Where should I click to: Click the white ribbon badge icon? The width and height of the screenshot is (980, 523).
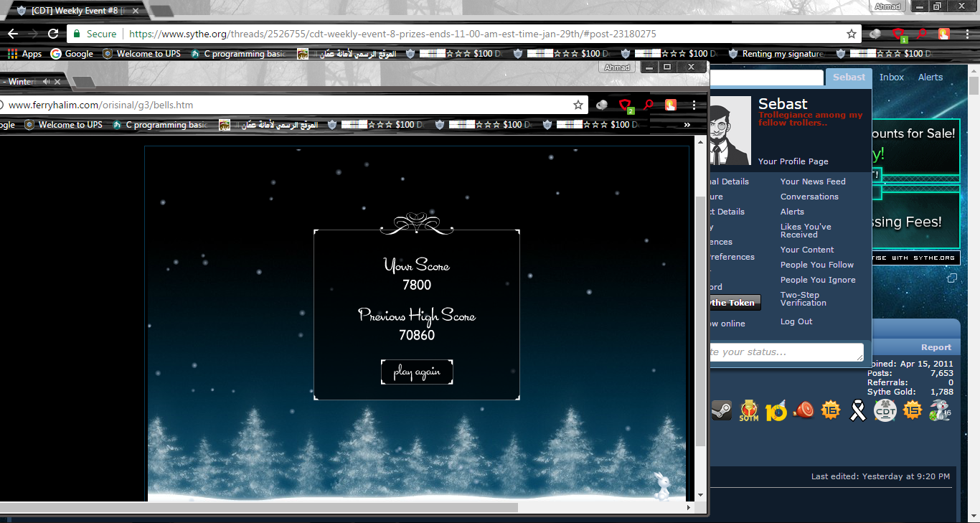tap(857, 410)
